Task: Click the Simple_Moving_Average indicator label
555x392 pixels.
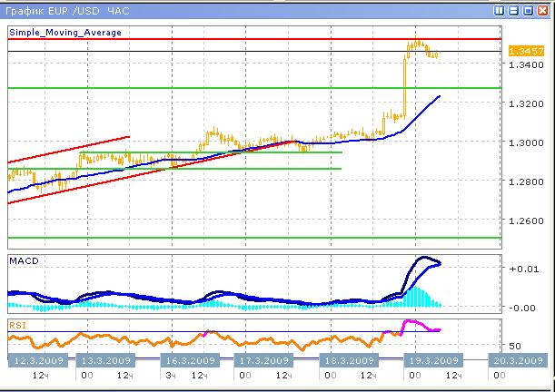Action: (65, 32)
